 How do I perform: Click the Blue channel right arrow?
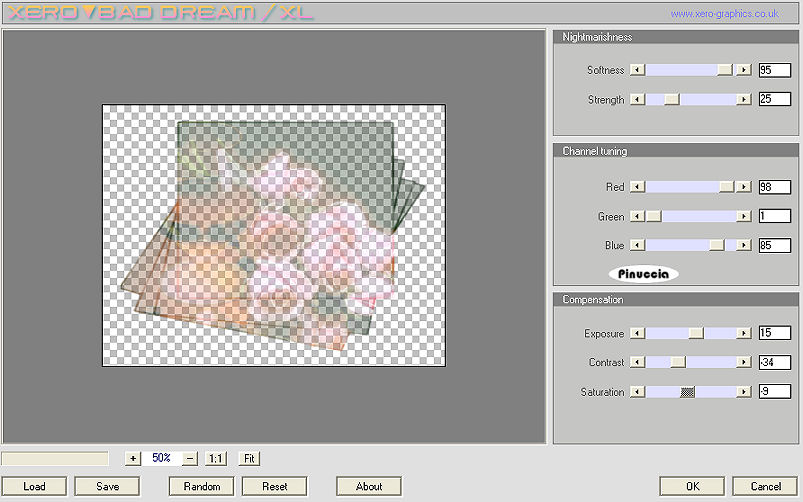pos(744,245)
